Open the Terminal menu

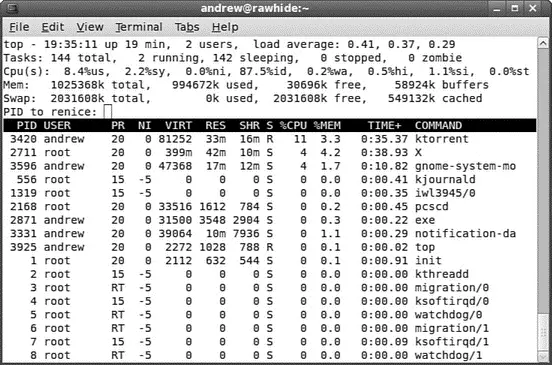pos(139,27)
